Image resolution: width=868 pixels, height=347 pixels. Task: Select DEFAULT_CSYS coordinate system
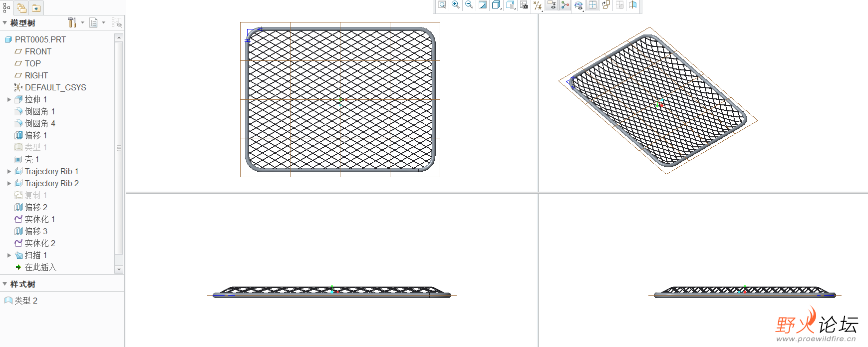(x=55, y=87)
